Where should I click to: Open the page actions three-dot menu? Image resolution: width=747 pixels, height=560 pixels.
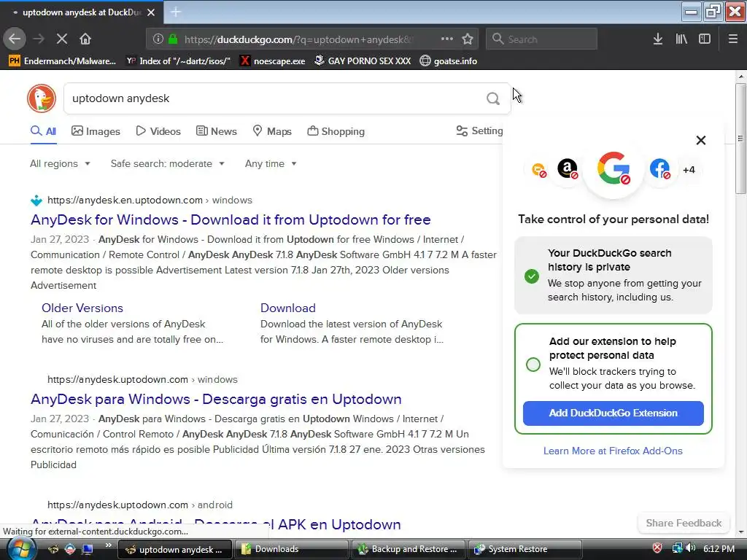(447, 39)
